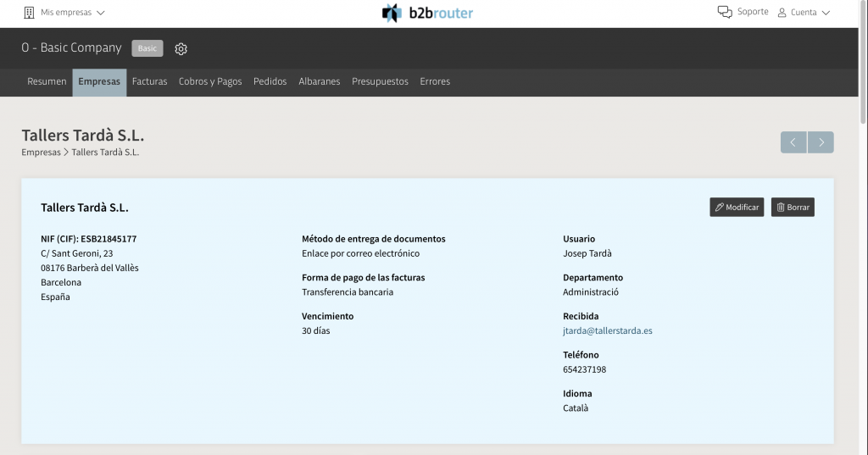
Task: Open the Cuenta account dropdown
Action: [x=804, y=13]
